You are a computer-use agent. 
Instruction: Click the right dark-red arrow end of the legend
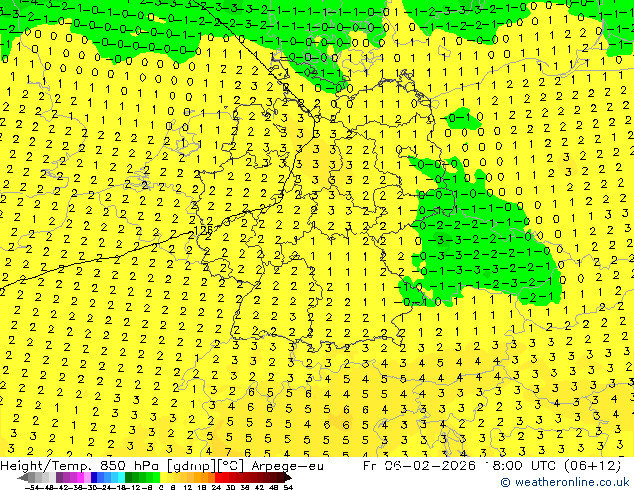tap(288, 478)
